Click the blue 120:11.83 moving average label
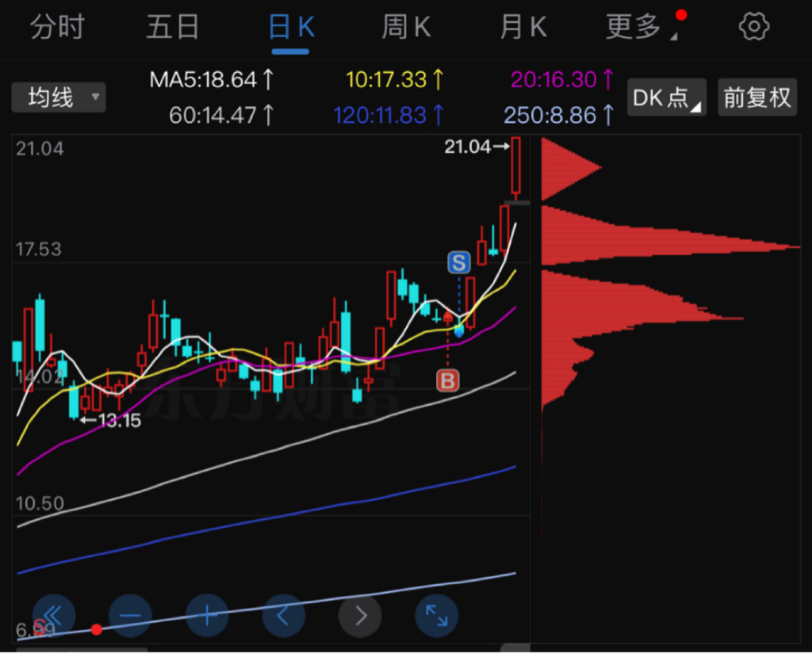 [x=389, y=115]
